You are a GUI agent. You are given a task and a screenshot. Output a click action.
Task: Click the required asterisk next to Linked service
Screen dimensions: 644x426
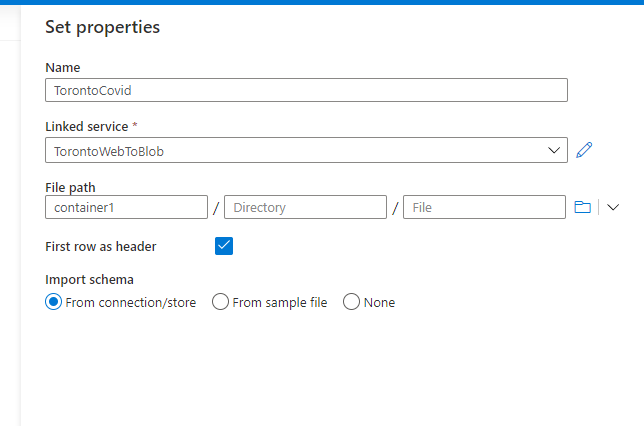coord(135,126)
